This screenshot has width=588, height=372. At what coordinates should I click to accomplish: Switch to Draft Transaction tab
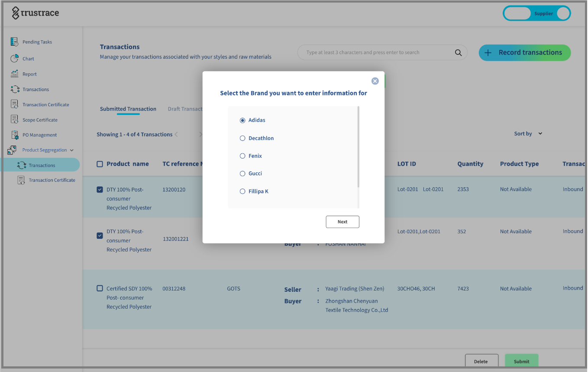tap(185, 109)
